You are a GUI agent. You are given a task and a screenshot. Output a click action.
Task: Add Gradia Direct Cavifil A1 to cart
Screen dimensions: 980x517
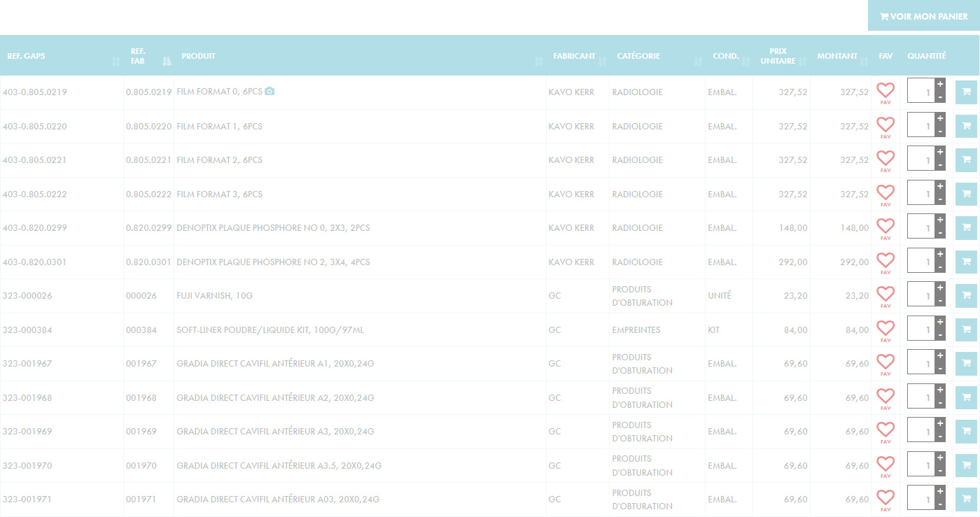tap(966, 364)
